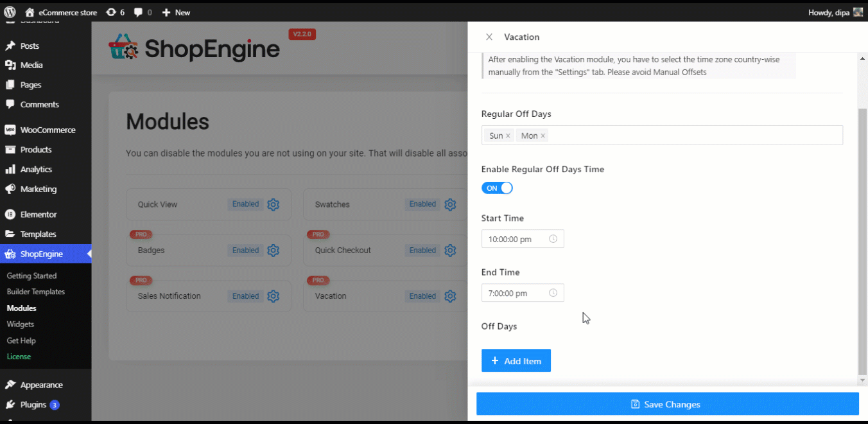Open Badges module settings gear
Viewport: 868px width, 424px height.
pyautogui.click(x=273, y=251)
